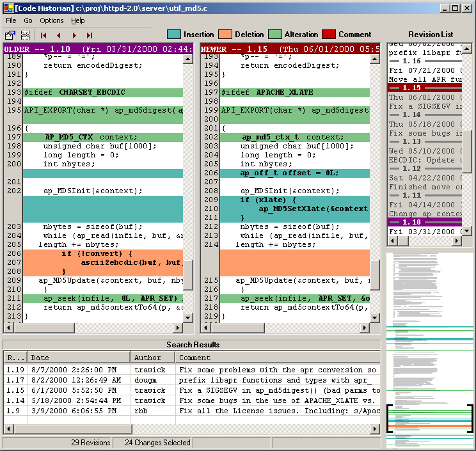
Task: Select search result 1.14 dated 5/18/2000
Action: coord(192,400)
